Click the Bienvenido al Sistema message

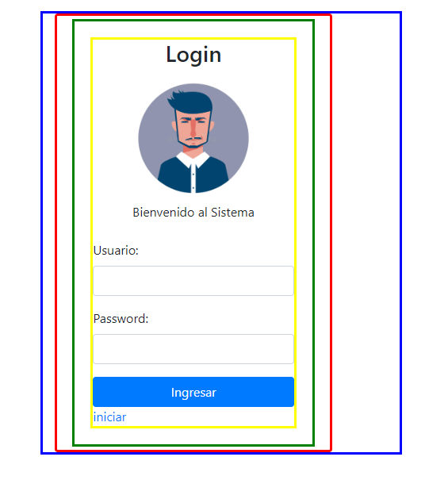(x=193, y=213)
